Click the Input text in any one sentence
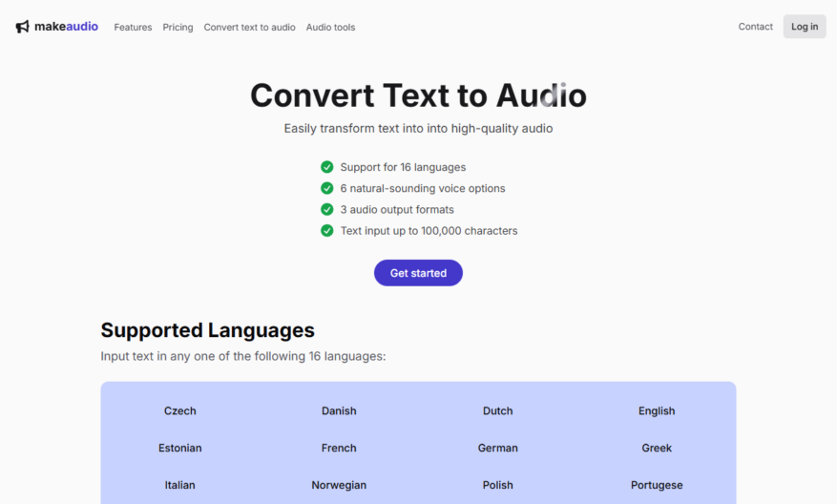 (243, 356)
